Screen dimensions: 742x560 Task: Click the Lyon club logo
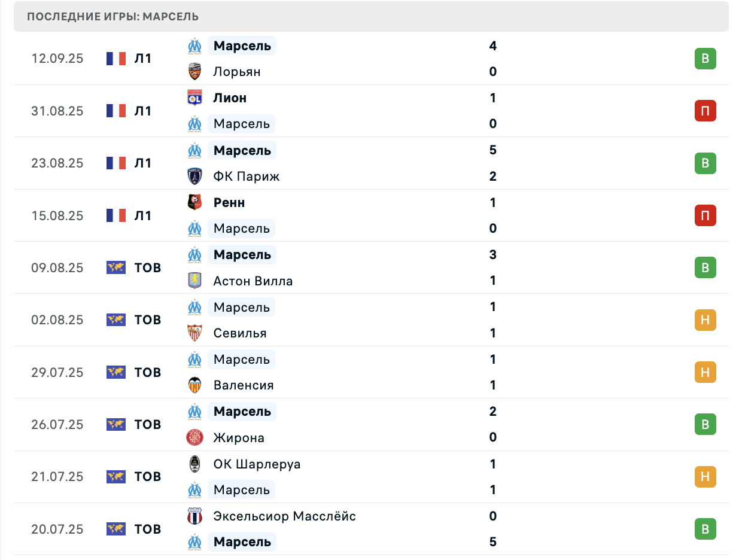[x=194, y=98]
